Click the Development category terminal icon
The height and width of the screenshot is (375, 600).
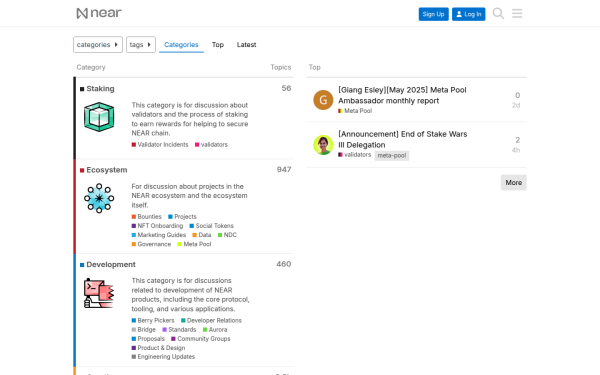click(99, 293)
